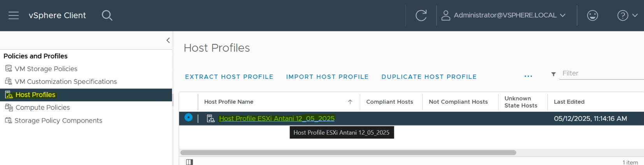Open the column show/hide toggle icon

click(x=190, y=162)
